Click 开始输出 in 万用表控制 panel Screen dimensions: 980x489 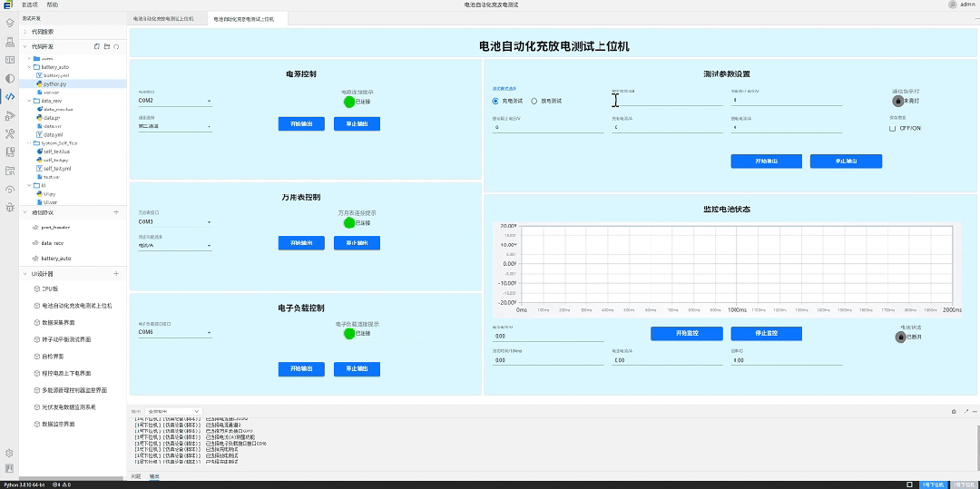(301, 243)
